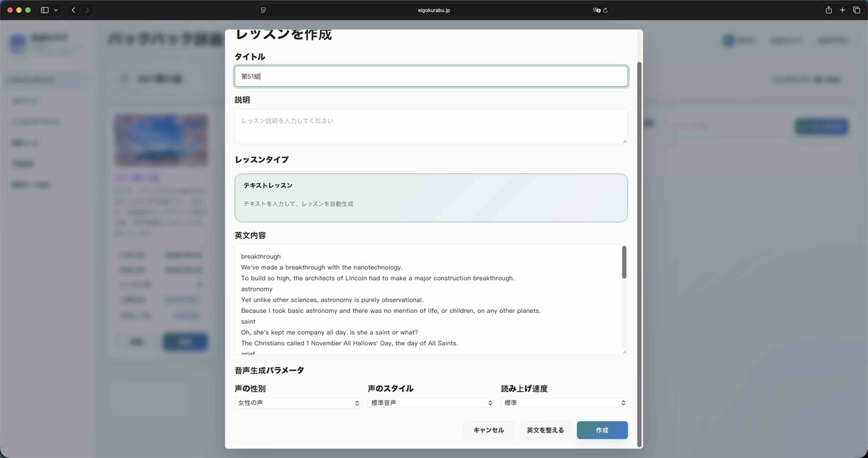Click the page reader icon in address bar
The height and width of the screenshot is (458, 868).
[x=263, y=10]
